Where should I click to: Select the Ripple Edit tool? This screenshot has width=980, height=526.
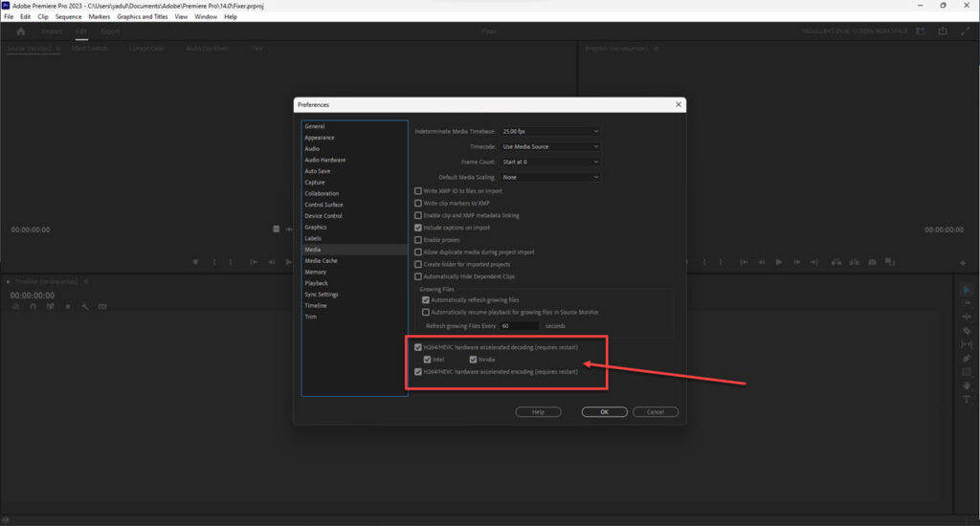[967, 317]
